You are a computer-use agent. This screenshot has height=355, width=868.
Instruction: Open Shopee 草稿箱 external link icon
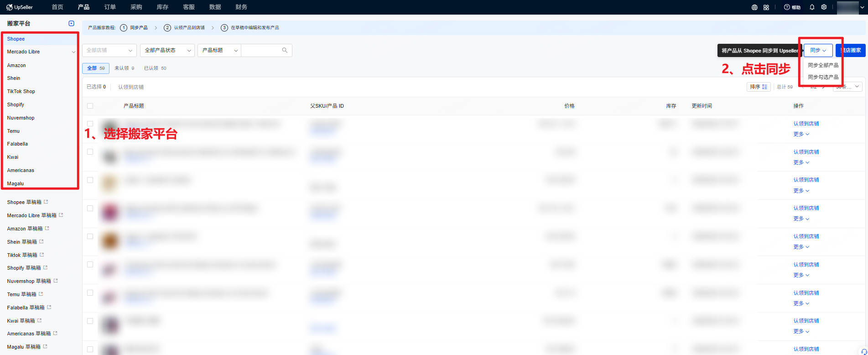pyautogui.click(x=46, y=202)
